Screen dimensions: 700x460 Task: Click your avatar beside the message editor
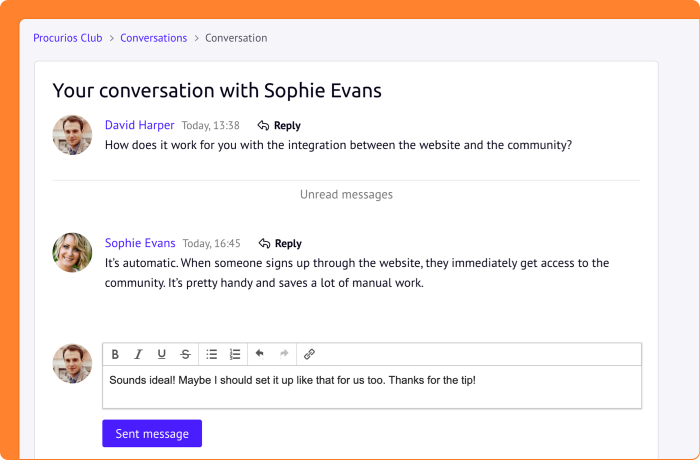click(x=72, y=364)
